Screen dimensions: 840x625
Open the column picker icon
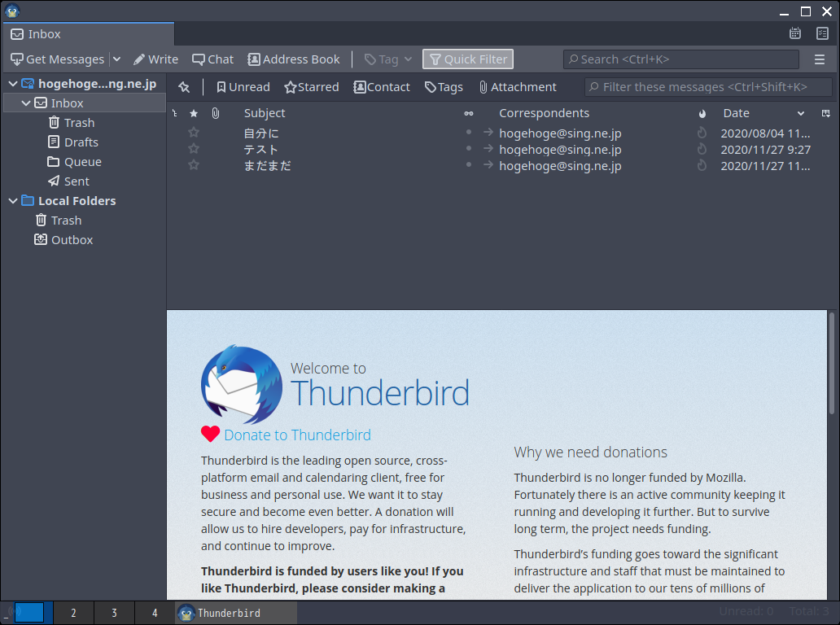coord(825,114)
